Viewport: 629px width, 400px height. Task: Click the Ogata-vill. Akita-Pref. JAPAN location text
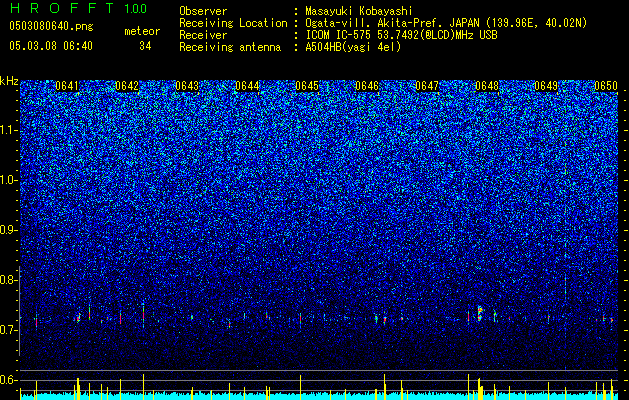pos(446,23)
